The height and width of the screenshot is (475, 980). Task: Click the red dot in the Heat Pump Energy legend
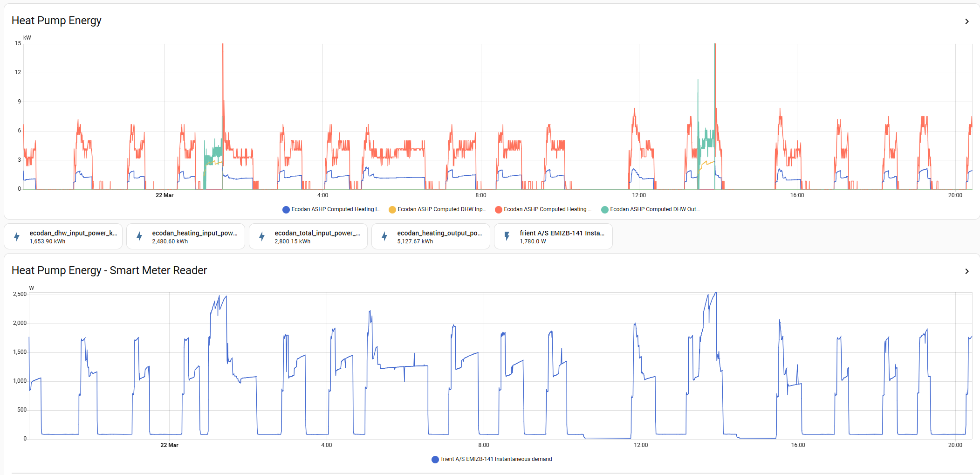(499, 210)
